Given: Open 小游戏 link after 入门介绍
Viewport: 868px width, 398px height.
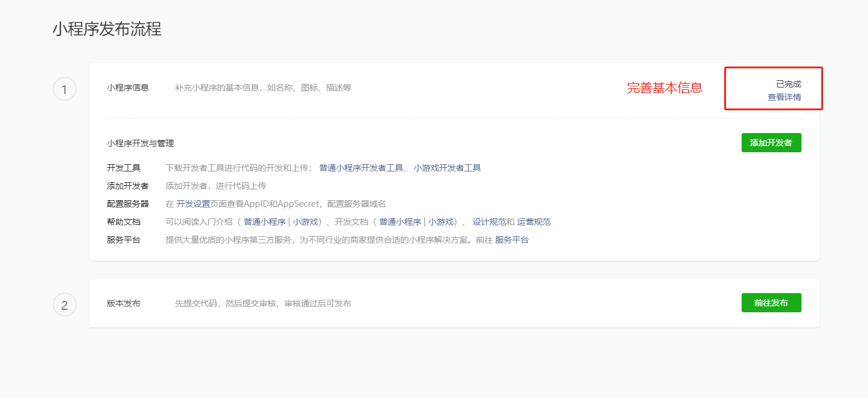Looking at the screenshot, I should pos(305,222).
